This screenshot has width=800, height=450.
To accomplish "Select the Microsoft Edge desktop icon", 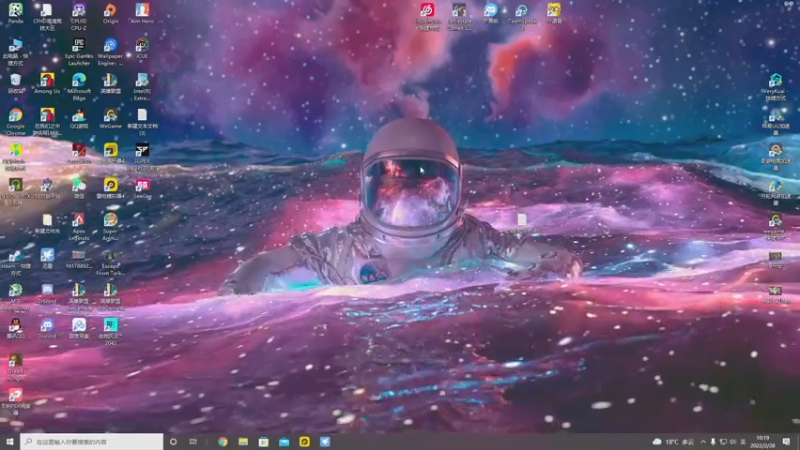I will tap(79, 86).
